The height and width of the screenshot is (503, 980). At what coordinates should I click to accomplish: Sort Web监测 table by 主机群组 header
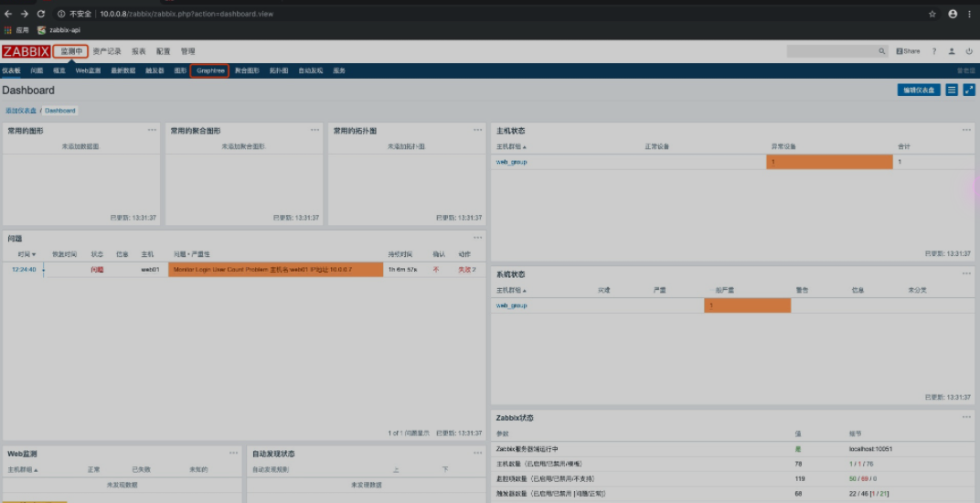[23, 470]
